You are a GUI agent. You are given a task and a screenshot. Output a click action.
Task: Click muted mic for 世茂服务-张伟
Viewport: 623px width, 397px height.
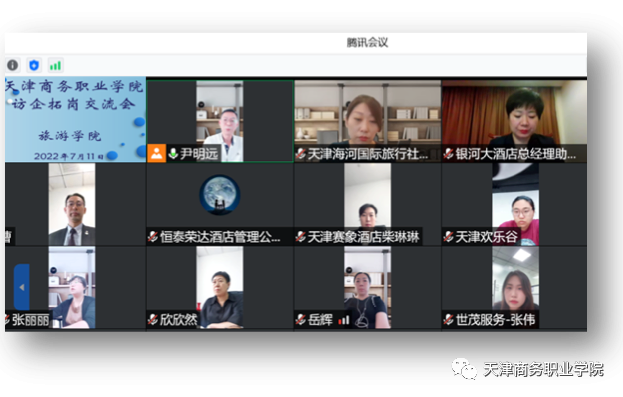[448, 319]
